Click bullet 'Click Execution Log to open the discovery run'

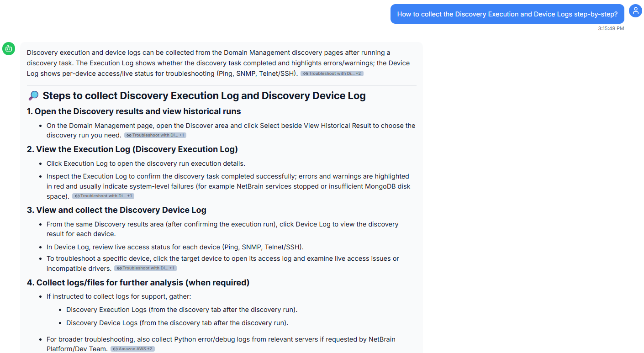click(x=146, y=163)
